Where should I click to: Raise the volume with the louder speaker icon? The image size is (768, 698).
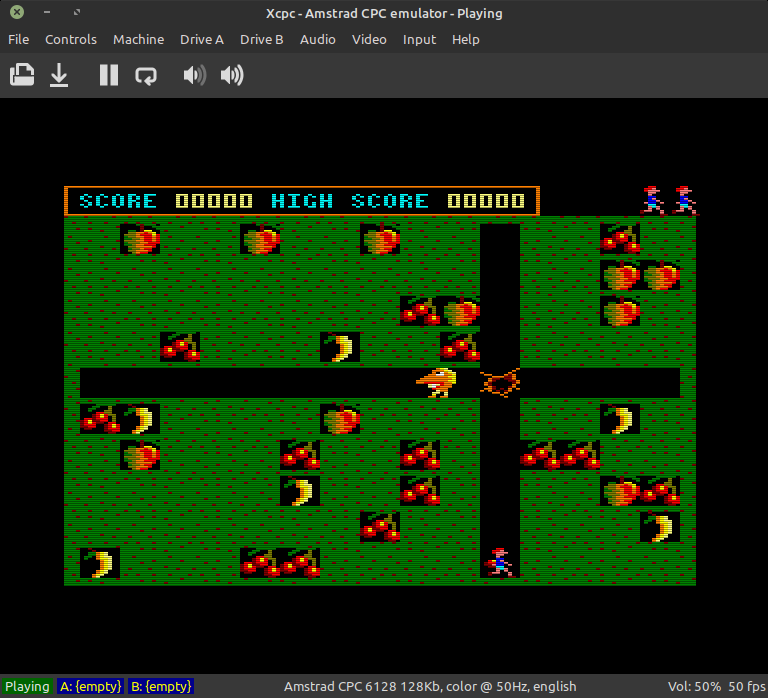pos(232,75)
